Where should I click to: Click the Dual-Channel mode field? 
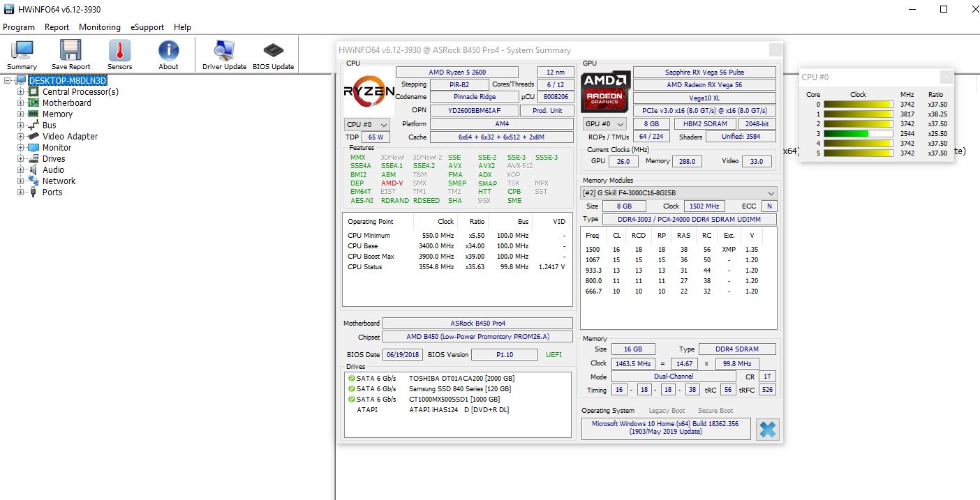(x=674, y=377)
